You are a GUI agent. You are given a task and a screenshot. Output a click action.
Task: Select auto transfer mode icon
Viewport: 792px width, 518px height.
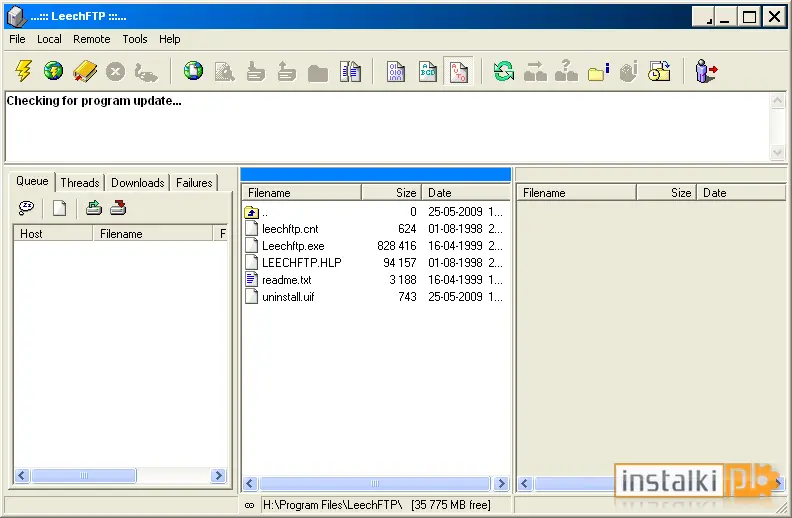tap(459, 72)
